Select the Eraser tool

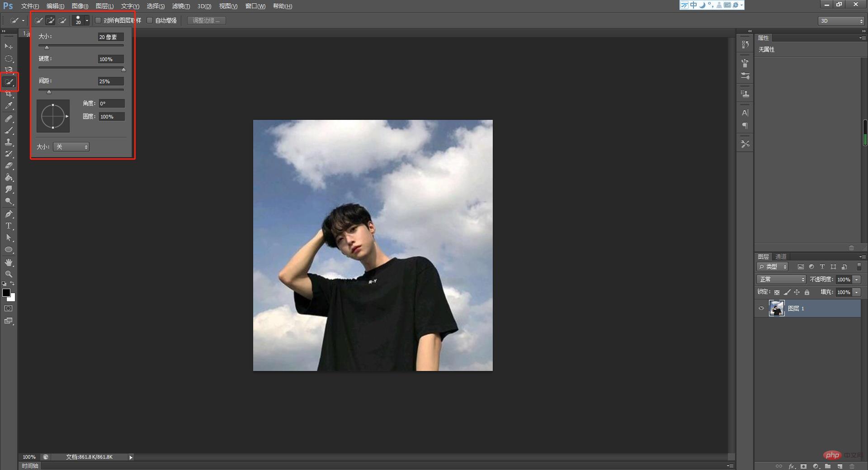[9, 166]
